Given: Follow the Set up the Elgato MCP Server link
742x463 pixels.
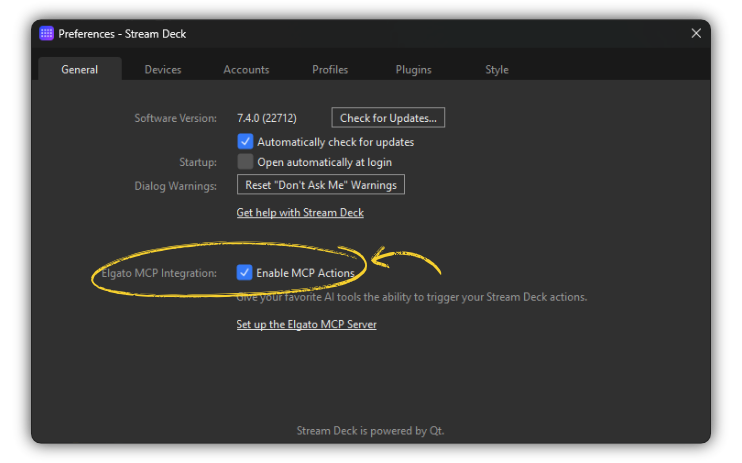Looking at the screenshot, I should pyautogui.click(x=306, y=325).
